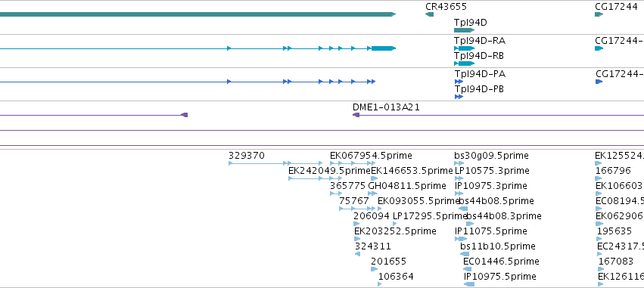Image resolution: width=644 pixels, height=288 pixels.
Task: Click the long teal gene bar in the gene track
Action: [x=198, y=14]
